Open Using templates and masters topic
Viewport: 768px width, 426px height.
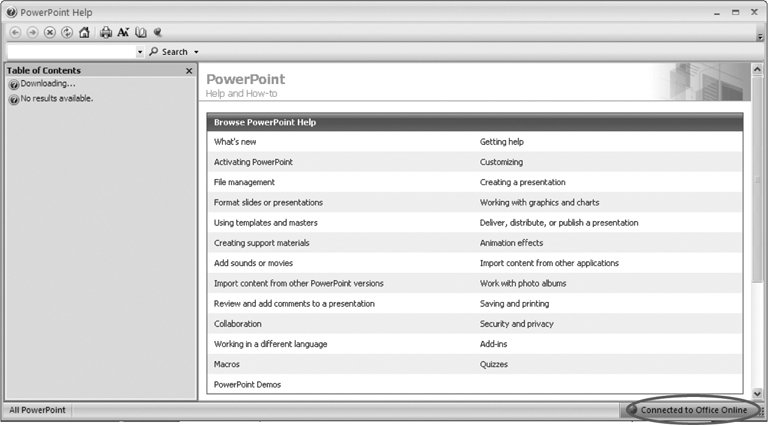click(265, 223)
